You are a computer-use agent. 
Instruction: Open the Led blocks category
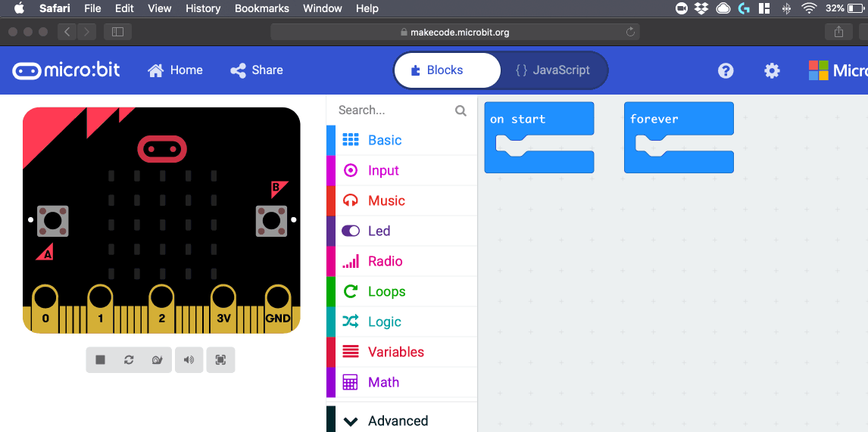point(402,231)
